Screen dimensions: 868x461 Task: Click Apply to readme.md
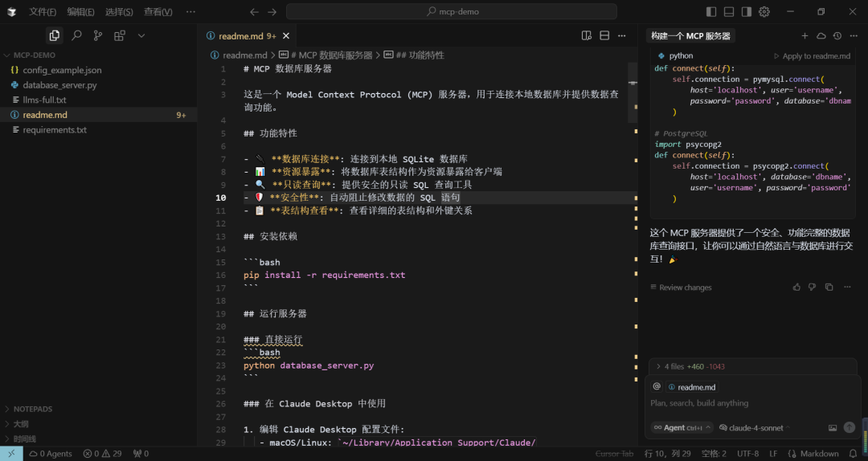pyautogui.click(x=812, y=56)
